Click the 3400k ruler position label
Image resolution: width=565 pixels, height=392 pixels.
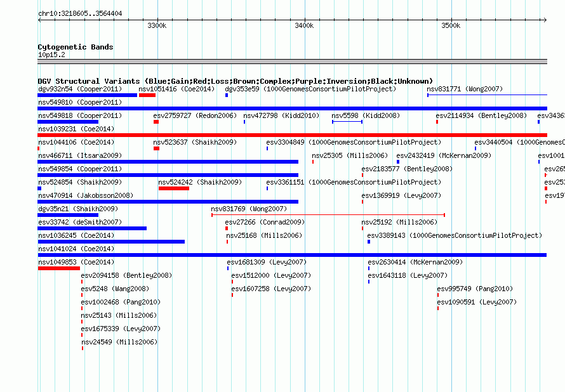click(304, 25)
